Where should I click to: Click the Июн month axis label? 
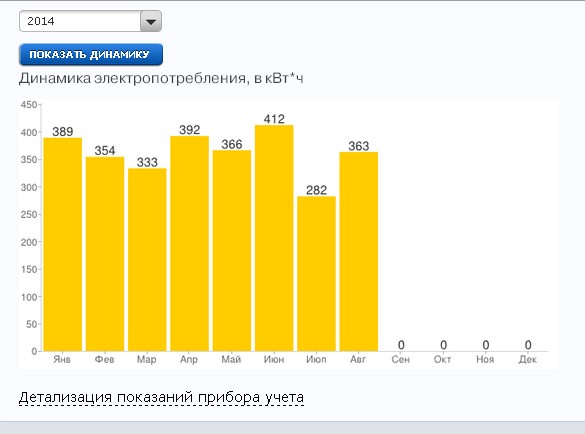pyautogui.click(x=274, y=359)
